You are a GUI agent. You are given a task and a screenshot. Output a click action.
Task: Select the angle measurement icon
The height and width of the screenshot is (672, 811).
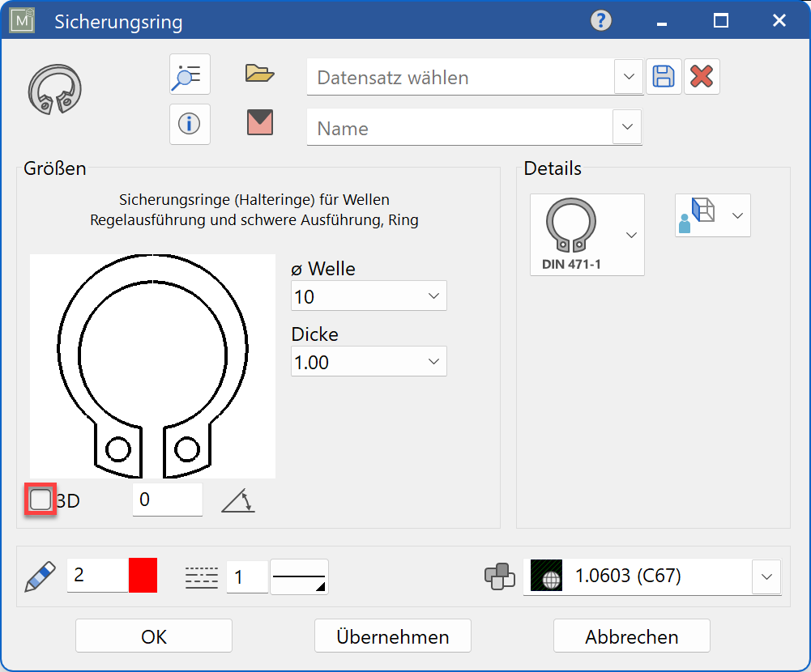tap(237, 500)
